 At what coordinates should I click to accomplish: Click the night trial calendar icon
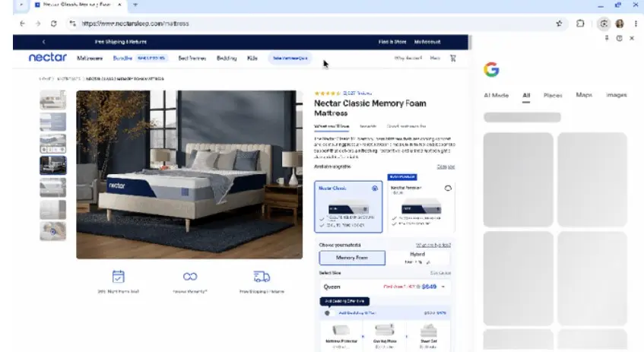point(119,277)
